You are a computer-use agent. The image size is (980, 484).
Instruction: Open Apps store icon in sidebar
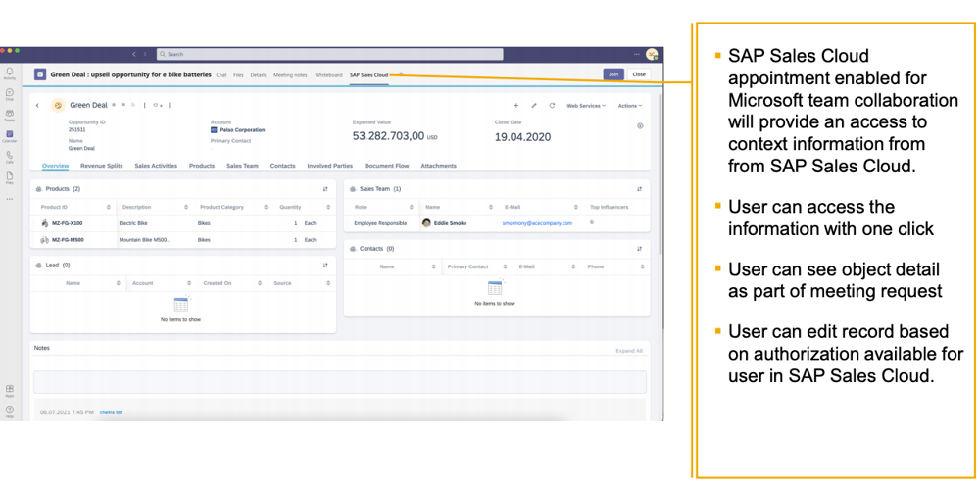[10, 390]
